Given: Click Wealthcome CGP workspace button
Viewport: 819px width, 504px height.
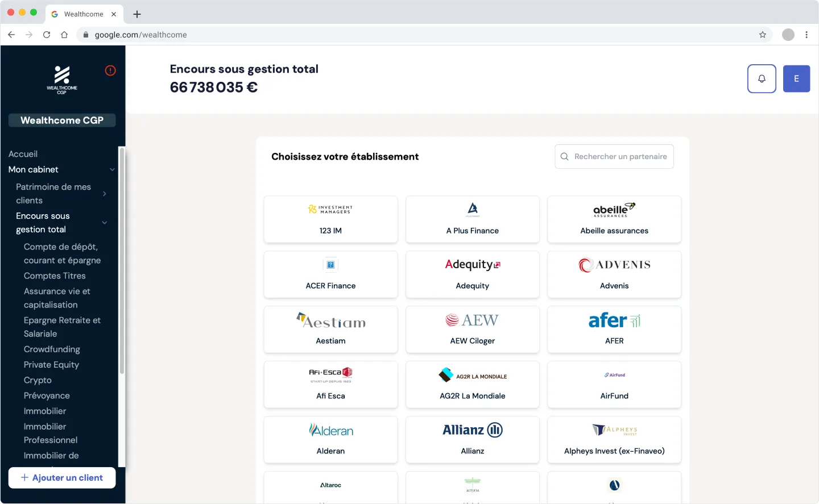Looking at the screenshot, I should [62, 120].
